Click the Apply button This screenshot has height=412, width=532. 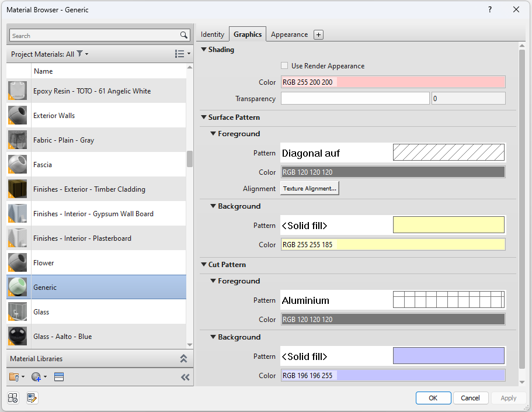pos(508,398)
